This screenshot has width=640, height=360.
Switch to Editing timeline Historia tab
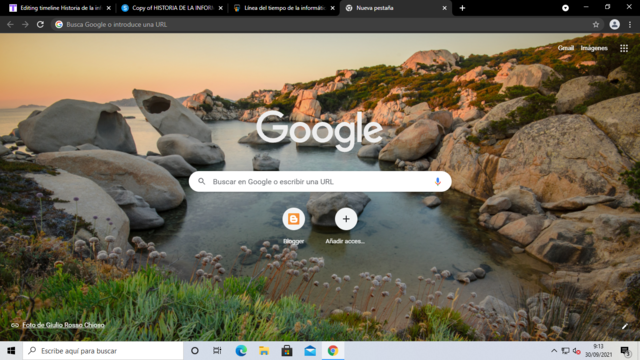coord(59,8)
